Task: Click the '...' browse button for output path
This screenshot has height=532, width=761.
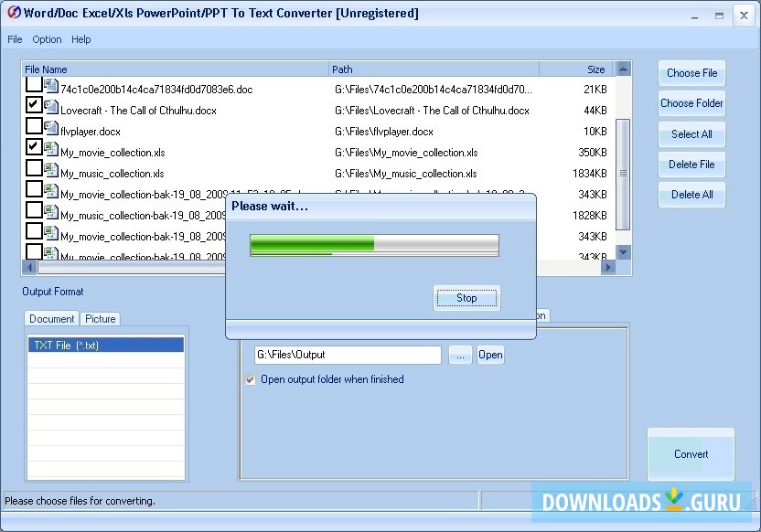Action: click(460, 355)
